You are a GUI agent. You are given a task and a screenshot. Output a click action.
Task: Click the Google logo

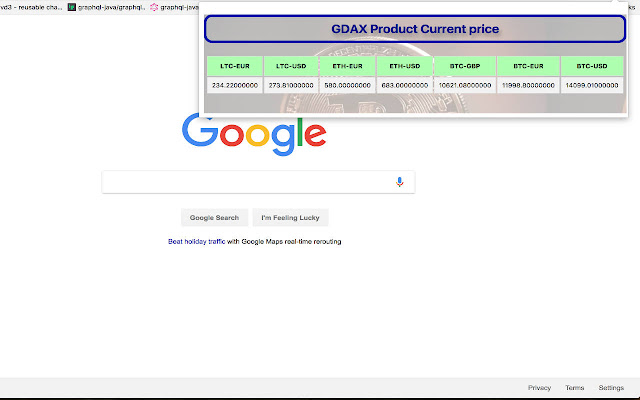pyautogui.click(x=254, y=134)
